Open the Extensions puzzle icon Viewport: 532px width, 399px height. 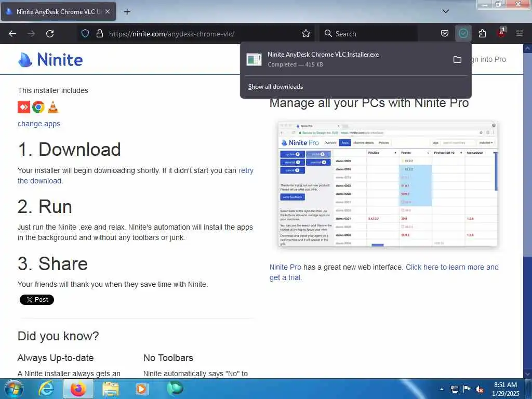(x=482, y=33)
